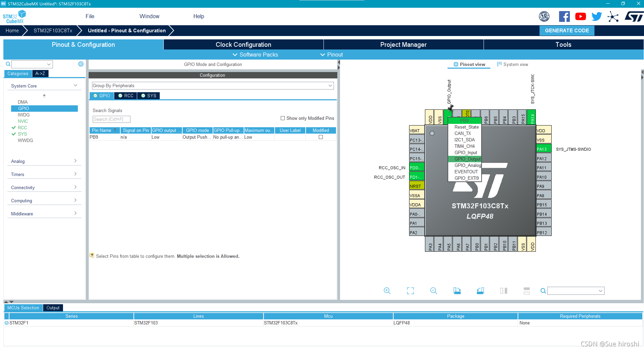Zoom out of the chip pinout view

434,291
